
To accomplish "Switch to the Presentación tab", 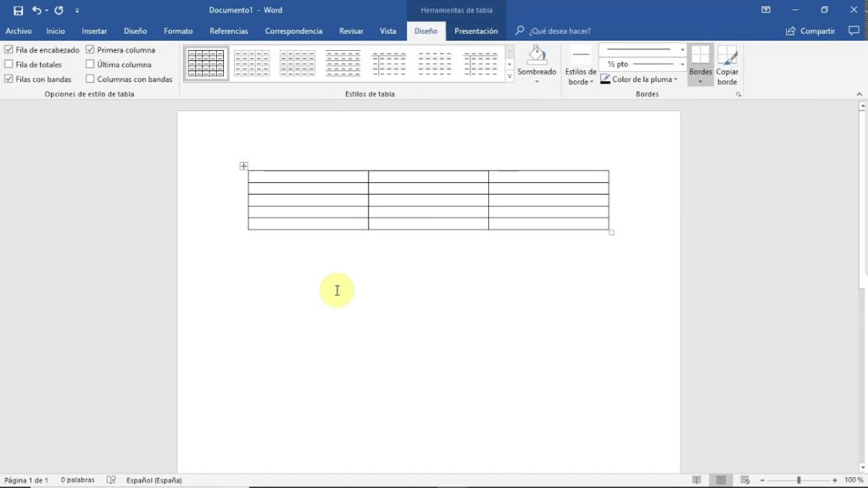I will [x=476, y=30].
